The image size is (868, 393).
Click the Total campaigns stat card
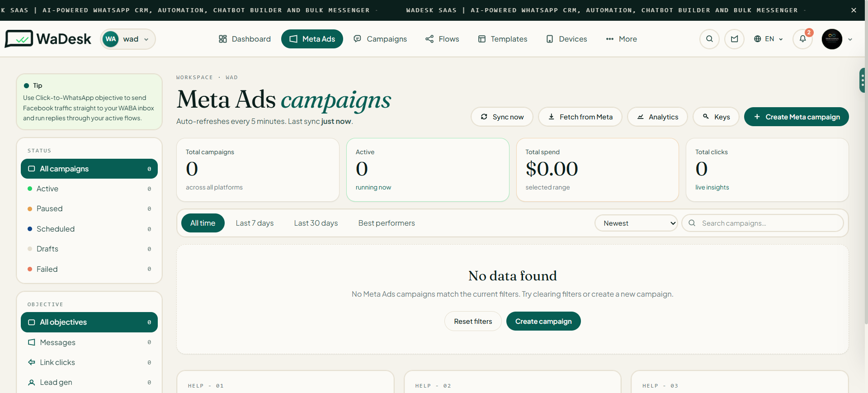click(x=258, y=170)
